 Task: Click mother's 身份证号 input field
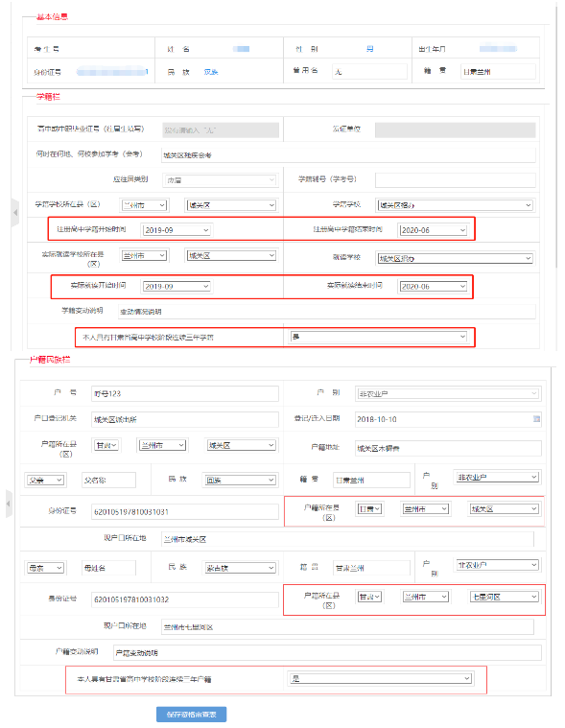pos(185,599)
